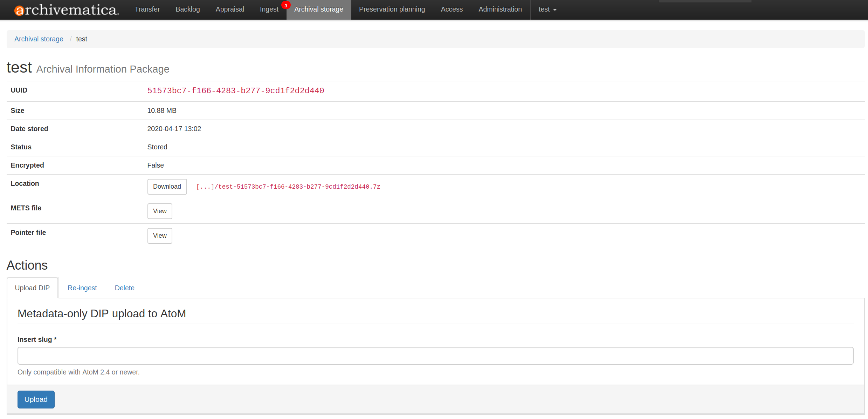
Task: Open the Preservation planning section
Action: pos(392,9)
